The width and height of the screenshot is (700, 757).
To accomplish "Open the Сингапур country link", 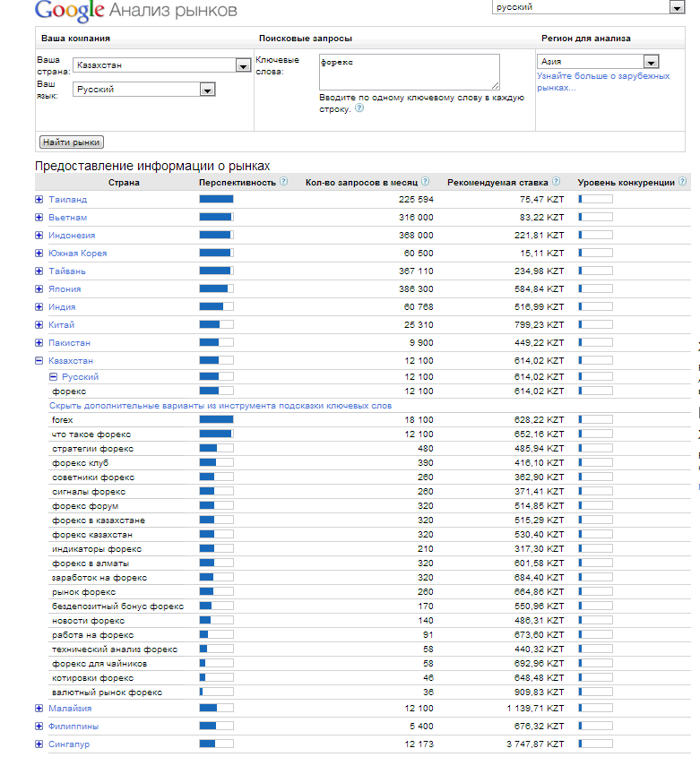I will click(x=69, y=744).
